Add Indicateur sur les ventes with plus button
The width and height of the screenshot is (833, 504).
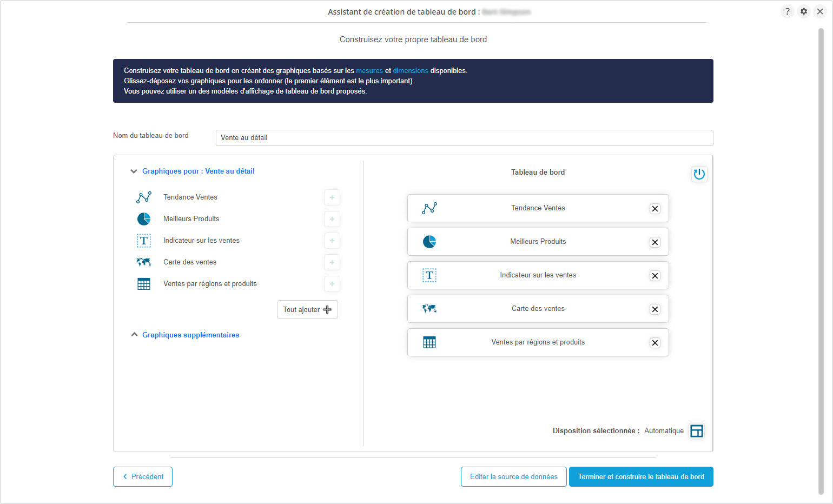point(332,241)
